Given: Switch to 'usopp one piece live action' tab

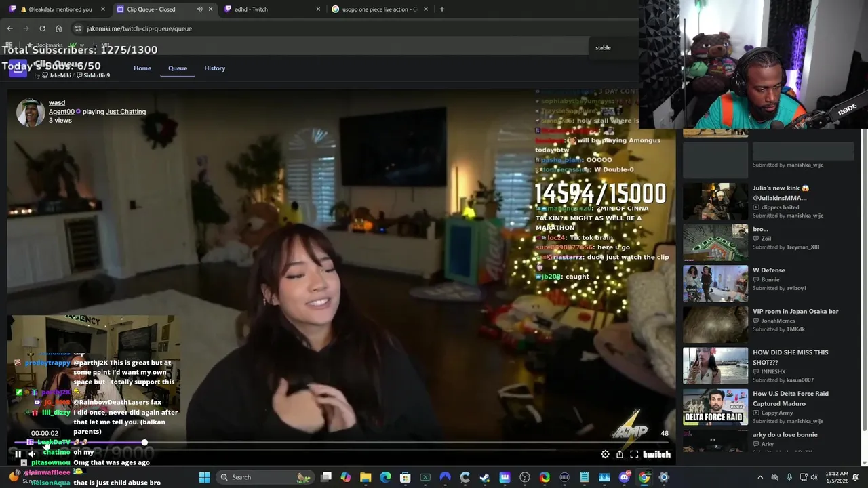Looking at the screenshot, I should [379, 9].
